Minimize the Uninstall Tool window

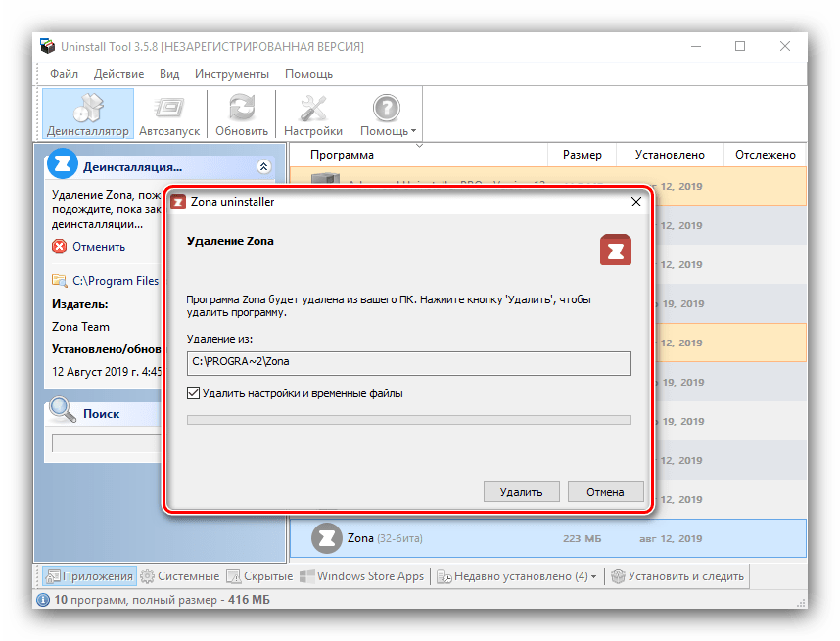tap(696, 47)
